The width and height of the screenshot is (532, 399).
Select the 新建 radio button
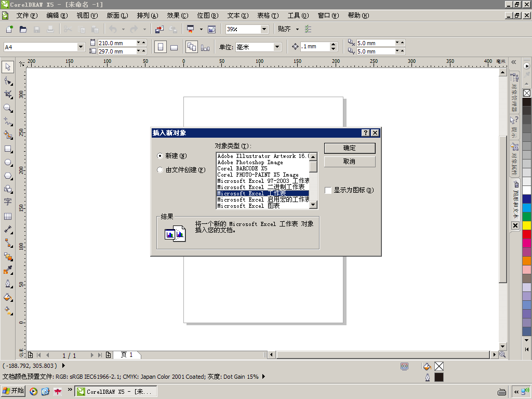(x=160, y=156)
